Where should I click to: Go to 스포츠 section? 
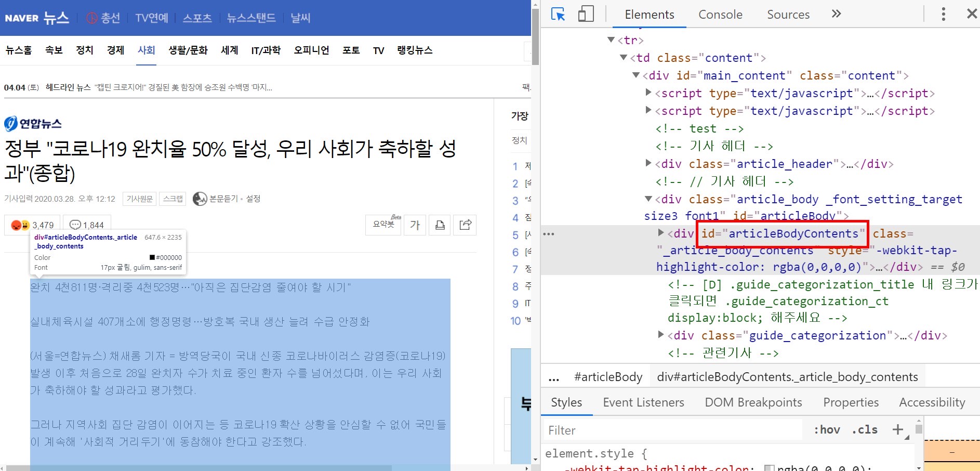pos(197,18)
